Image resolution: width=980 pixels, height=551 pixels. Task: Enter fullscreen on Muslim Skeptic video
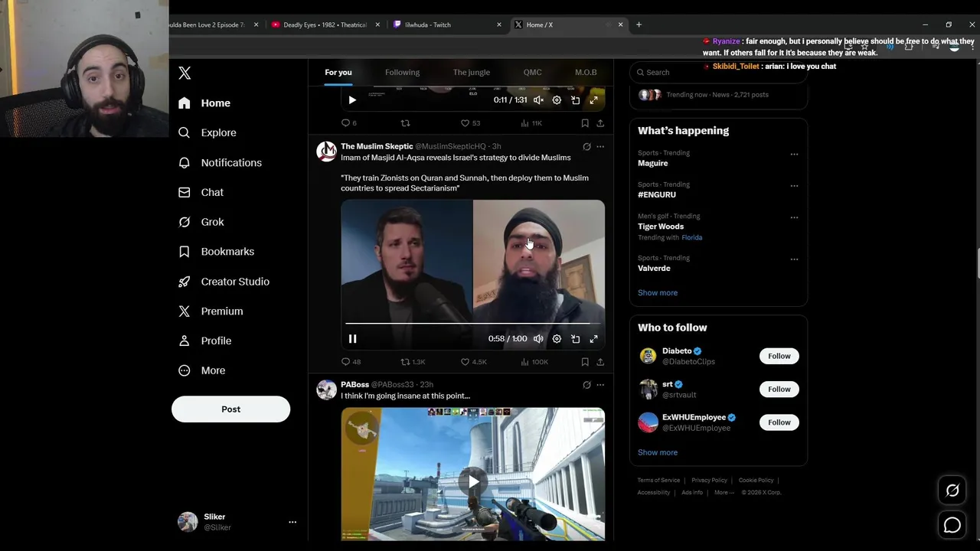[593, 338]
